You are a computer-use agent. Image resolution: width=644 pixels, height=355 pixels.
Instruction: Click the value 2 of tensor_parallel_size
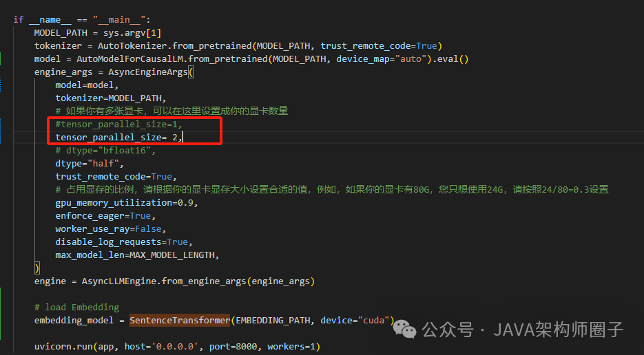pyautogui.click(x=174, y=138)
